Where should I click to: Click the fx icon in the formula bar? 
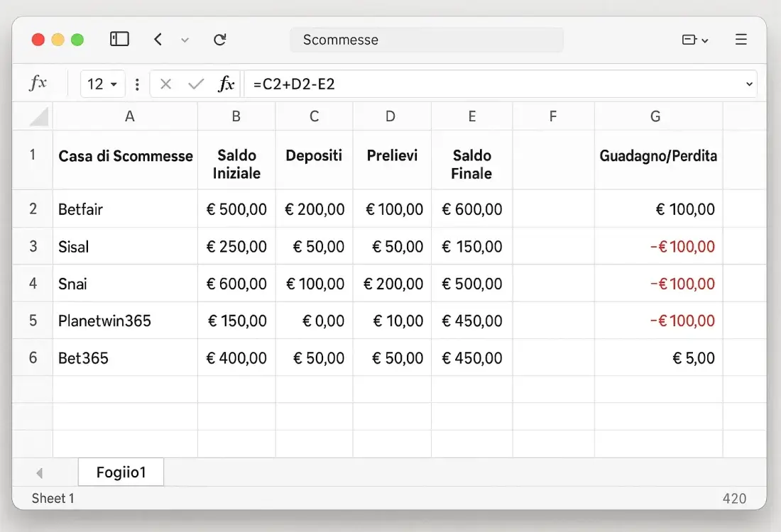point(225,83)
